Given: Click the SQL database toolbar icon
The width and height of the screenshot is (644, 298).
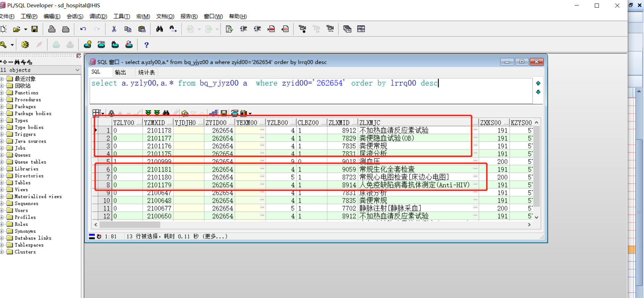Looking at the screenshot, I should tap(101, 45).
